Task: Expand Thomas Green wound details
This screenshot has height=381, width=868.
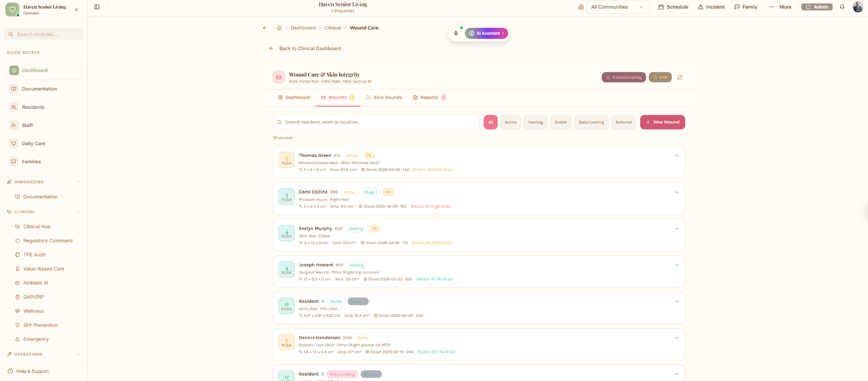Action: pos(677,155)
